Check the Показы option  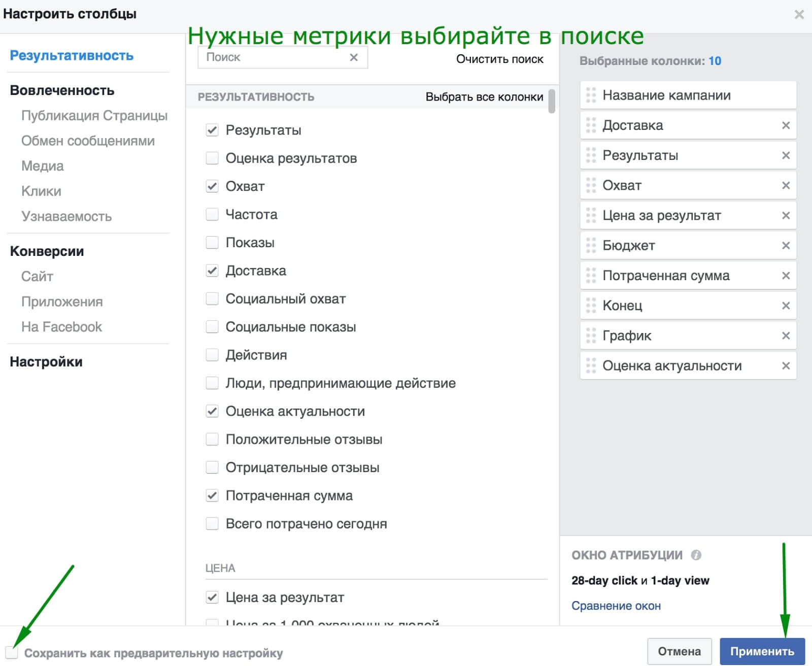(x=212, y=242)
